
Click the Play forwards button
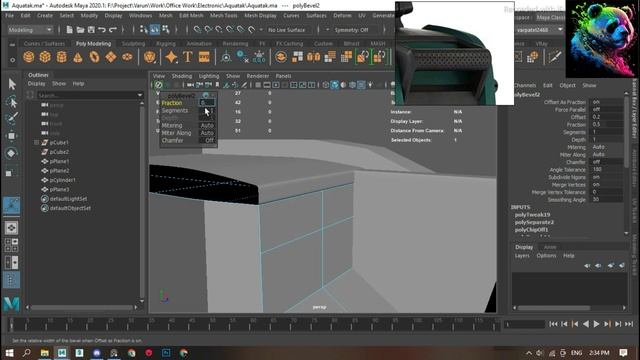(596, 324)
